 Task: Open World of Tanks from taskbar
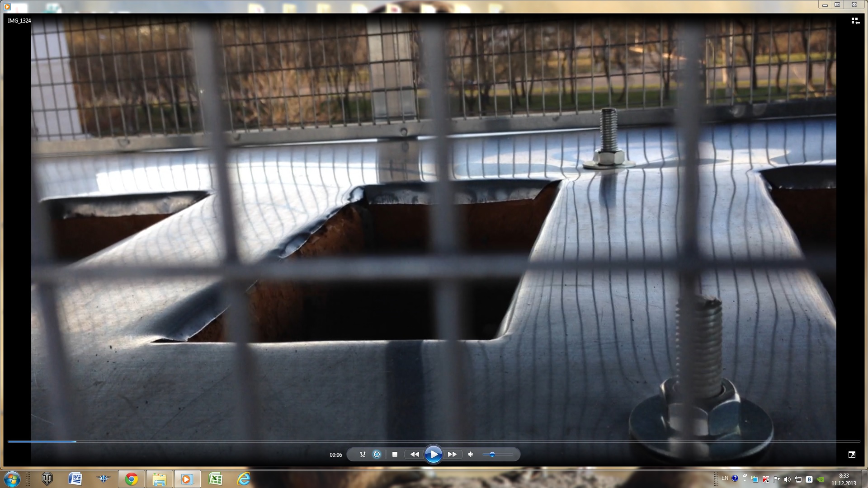click(47, 479)
